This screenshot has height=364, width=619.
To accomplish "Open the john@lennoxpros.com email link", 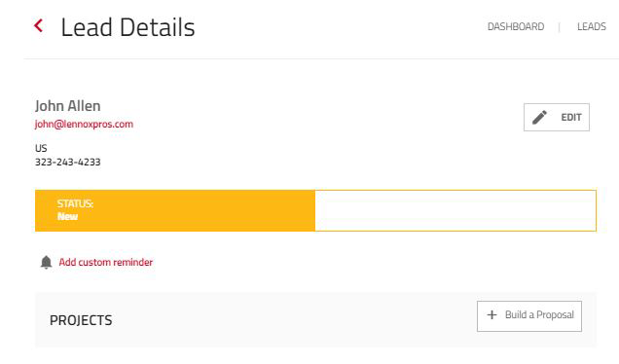I will (x=84, y=124).
